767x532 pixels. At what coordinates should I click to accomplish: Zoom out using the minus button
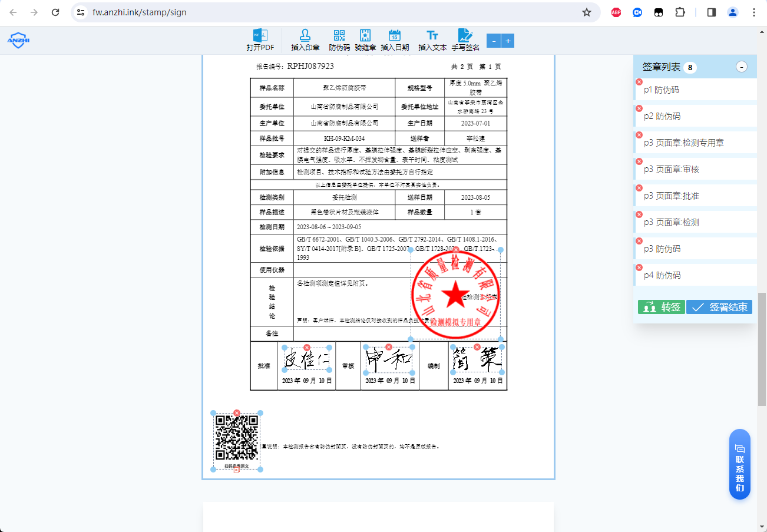click(x=494, y=41)
